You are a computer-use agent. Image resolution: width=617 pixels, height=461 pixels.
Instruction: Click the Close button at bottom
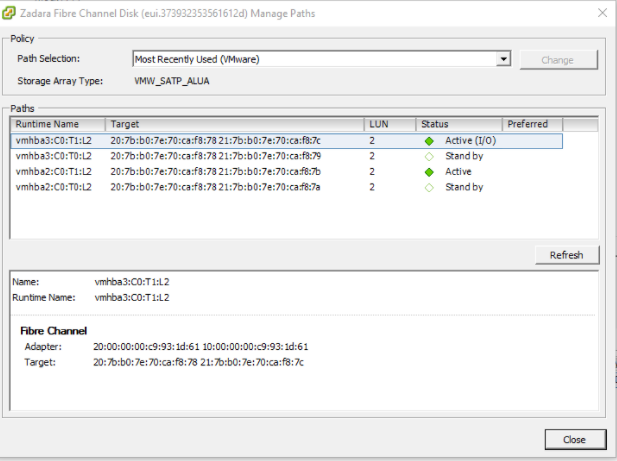pos(575,439)
